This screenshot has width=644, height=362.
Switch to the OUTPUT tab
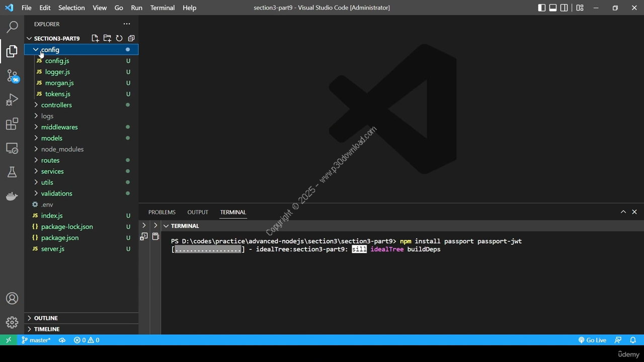[198, 212]
